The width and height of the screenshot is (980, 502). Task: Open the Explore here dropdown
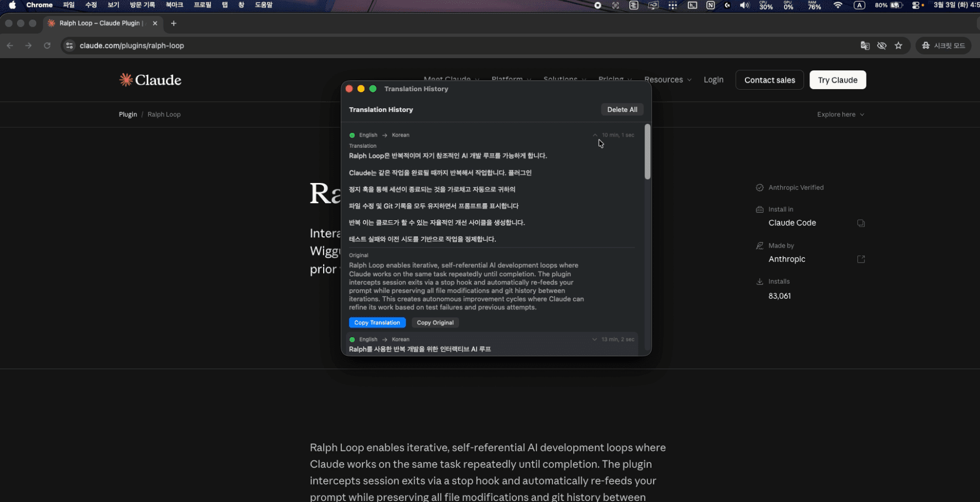[840, 114]
